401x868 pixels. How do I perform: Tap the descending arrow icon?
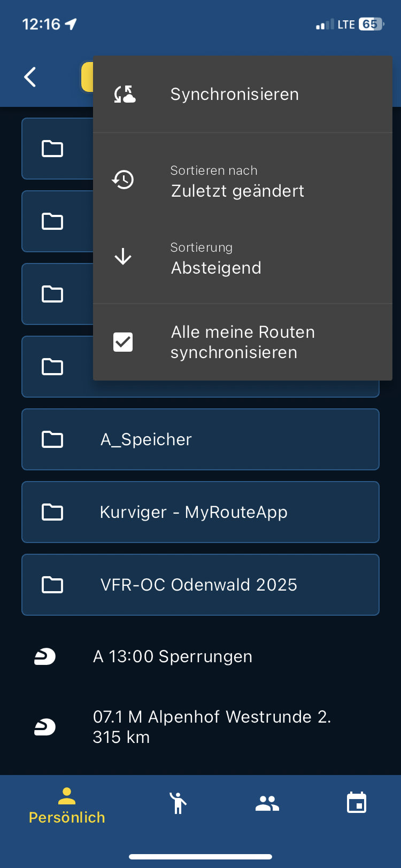coord(123,257)
